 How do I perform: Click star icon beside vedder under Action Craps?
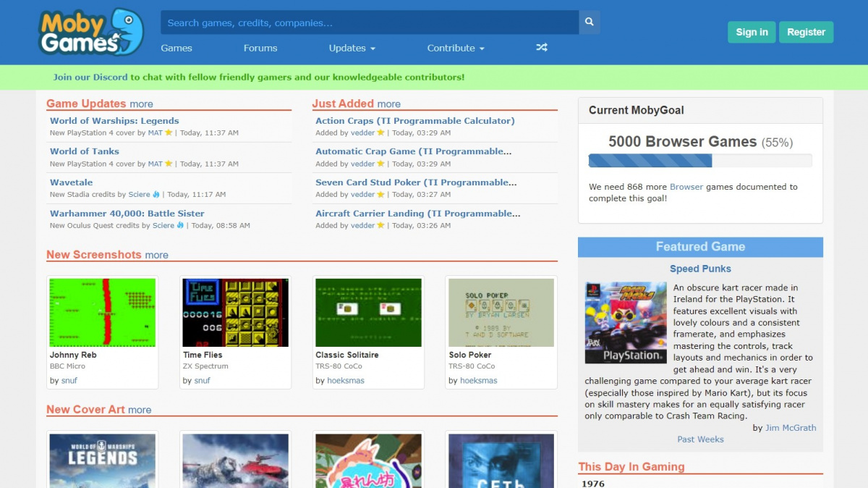(x=380, y=133)
